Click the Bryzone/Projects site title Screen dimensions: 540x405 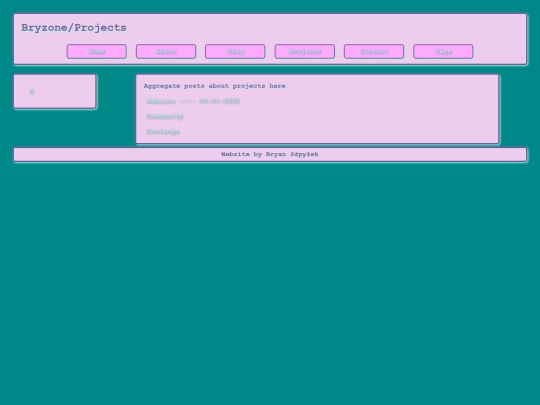tap(74, 28)
